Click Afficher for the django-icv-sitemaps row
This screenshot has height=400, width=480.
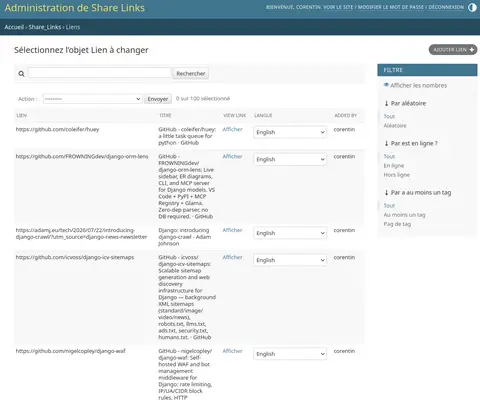(232, 257)
